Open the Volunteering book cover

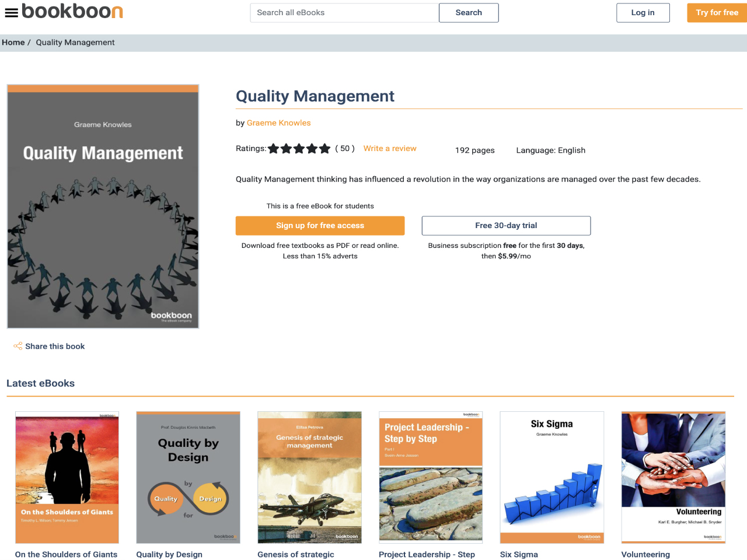(673, 477)
